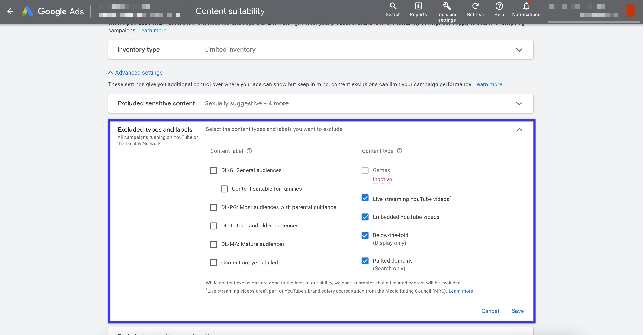Screen dimensions: 644x335
Task: Click the blurred account name in header
Action: point(140,11)
